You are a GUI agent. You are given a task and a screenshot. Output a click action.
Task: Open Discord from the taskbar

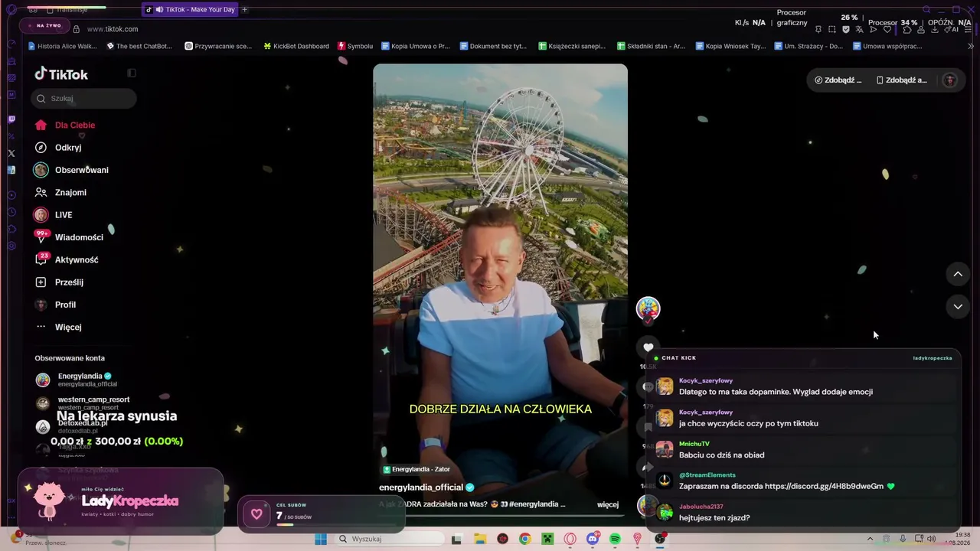pyautogui.click(x=593, y=539)
